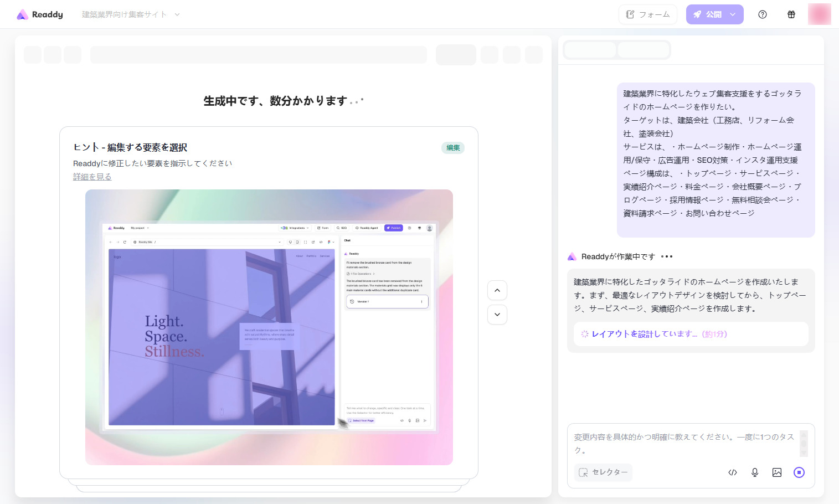Open the 詳細を見る link
Viewport: 839px width, 504px height.
pos(92,177)
